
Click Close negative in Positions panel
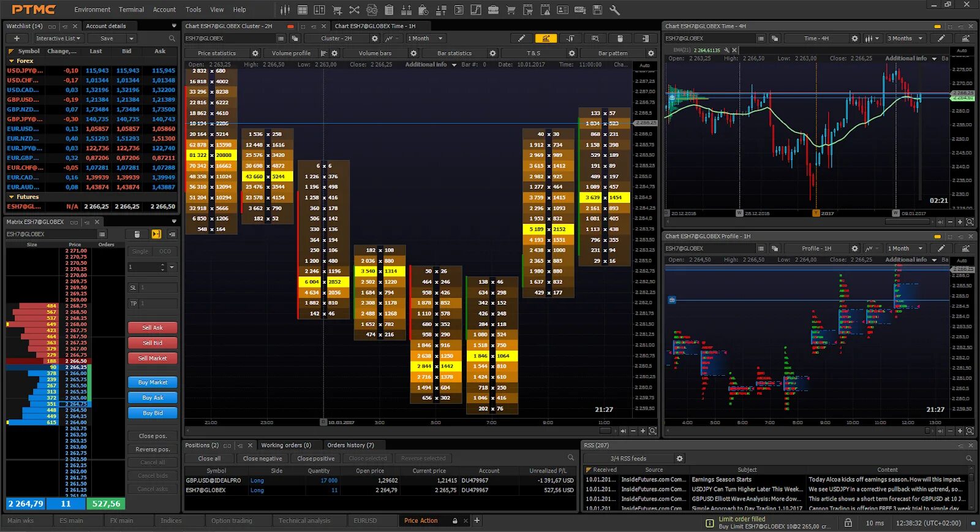coord(262,458)
